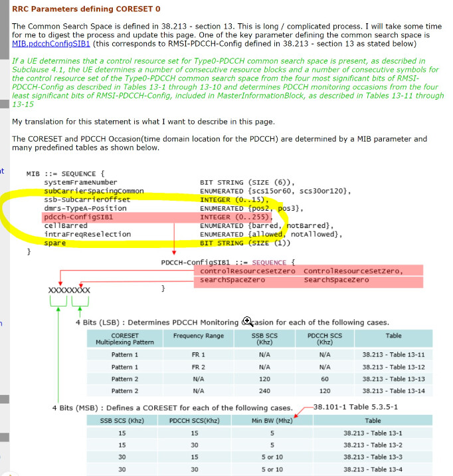Click the cell 38.213 - Table 13-14

(394, 391)
